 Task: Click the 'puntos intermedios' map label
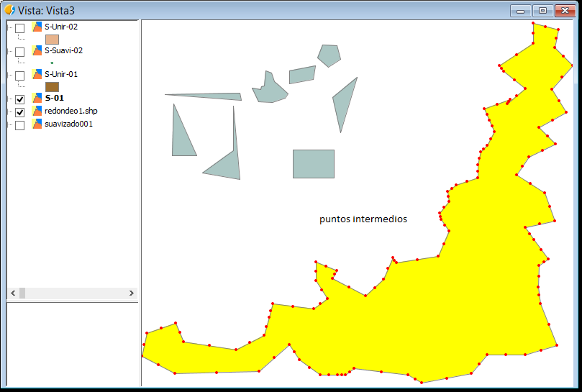[363, 219]
